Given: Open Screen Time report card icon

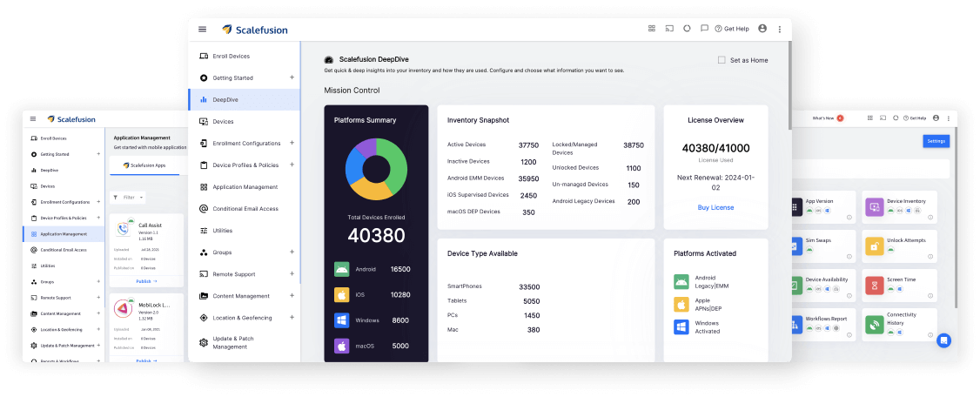Looking at the screenshot, I should 875,286.
